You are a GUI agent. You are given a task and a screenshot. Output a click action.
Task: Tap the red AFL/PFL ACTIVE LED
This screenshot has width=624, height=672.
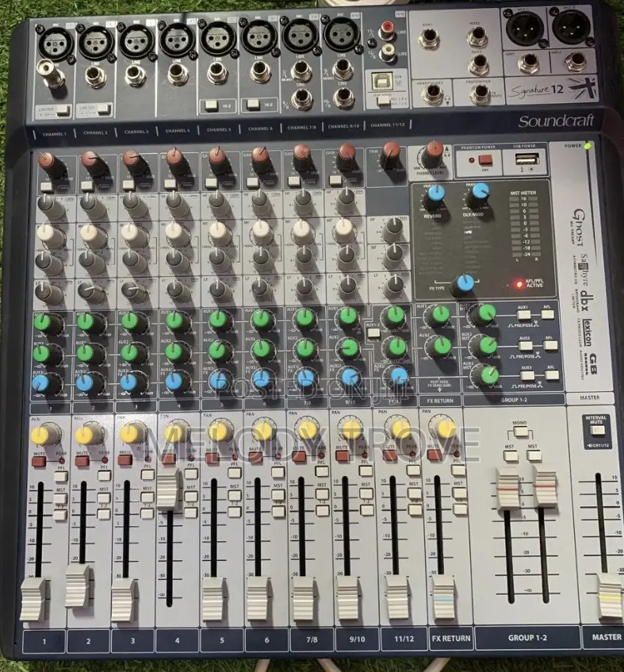click(519, 285)
